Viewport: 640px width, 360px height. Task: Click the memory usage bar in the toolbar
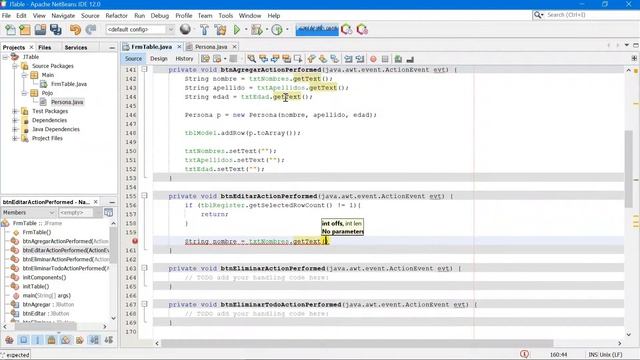point(317,29)
